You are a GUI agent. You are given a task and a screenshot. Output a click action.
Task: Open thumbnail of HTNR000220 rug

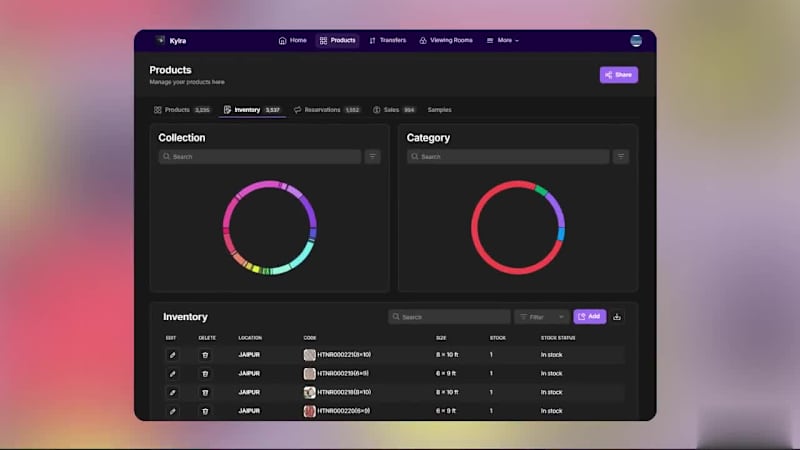click(x=309, y=411)
